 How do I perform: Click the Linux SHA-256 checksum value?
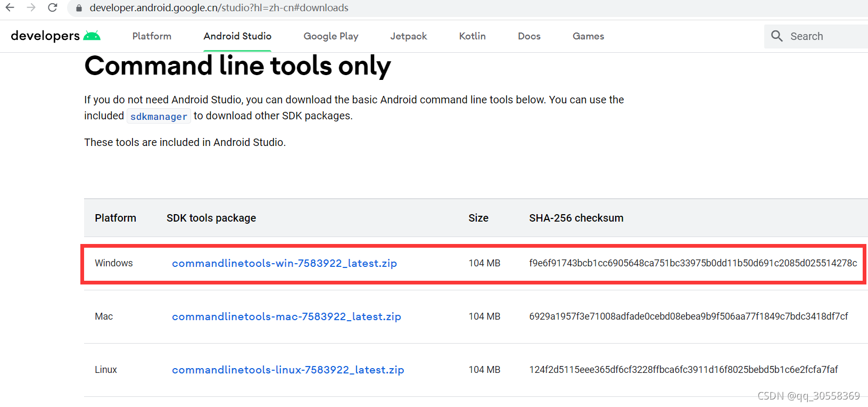(683, 370)
